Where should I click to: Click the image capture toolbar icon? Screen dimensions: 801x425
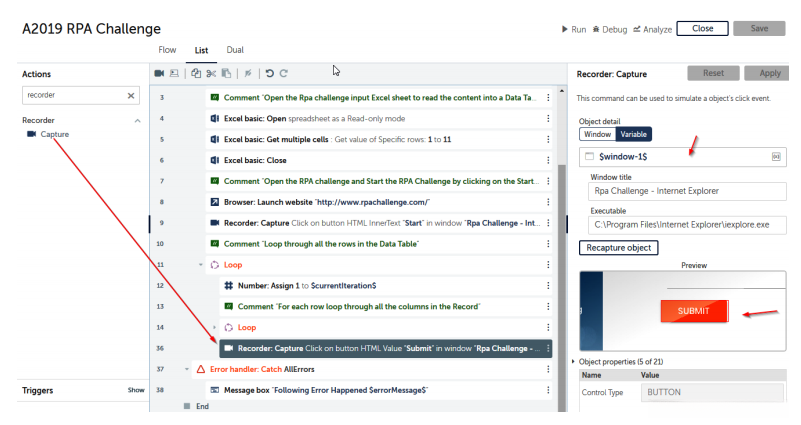(x=174, y=73)
